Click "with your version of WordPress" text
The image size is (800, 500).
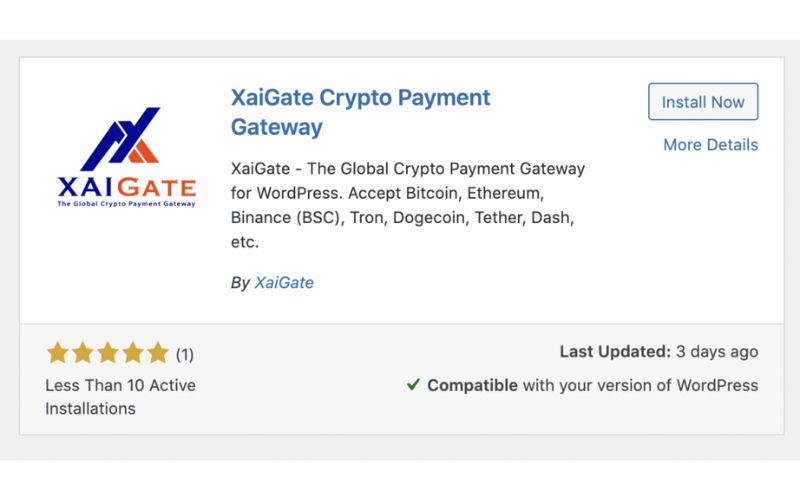(640, 385)
